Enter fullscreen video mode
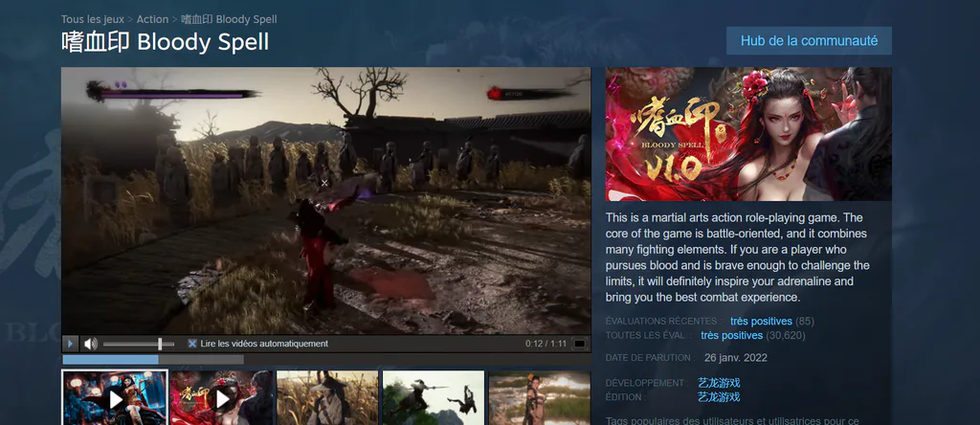Viewport: 980px width, 425px height. click(x=579, y=344)
